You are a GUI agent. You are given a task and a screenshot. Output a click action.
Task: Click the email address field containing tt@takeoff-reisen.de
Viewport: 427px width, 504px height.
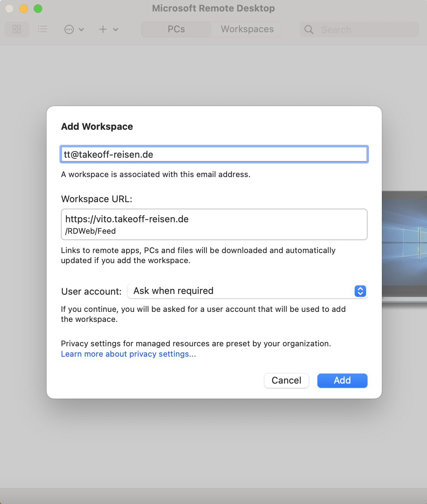[214, 154]
